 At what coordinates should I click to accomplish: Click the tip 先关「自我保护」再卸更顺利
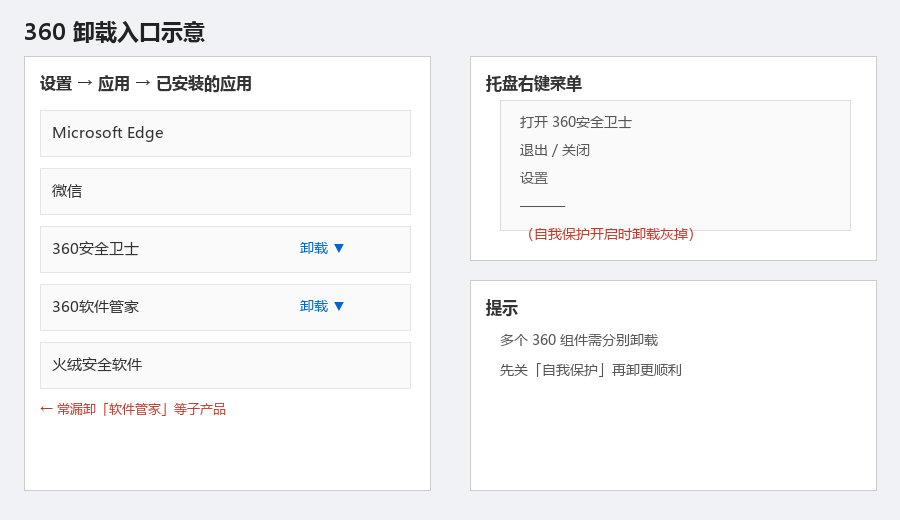tap(591, 370)
